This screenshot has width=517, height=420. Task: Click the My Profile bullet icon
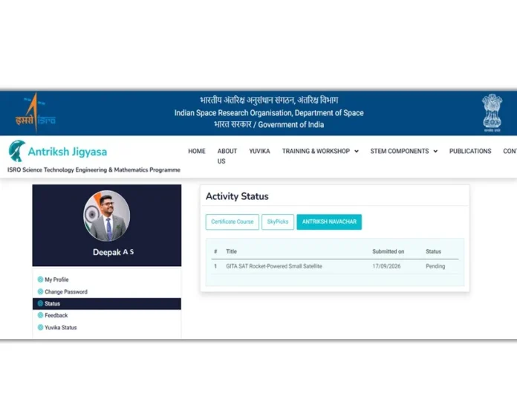click(40, 280)
